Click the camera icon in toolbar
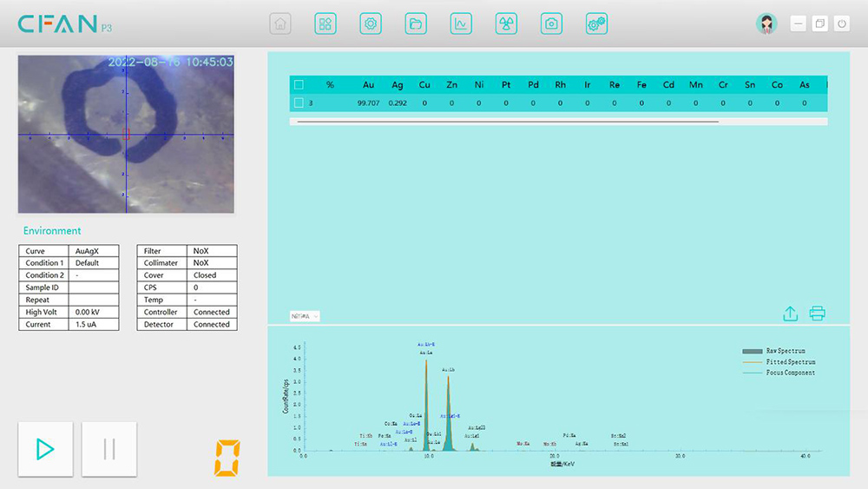The width and height of the screenshot is (868, 489). [551, 23]
